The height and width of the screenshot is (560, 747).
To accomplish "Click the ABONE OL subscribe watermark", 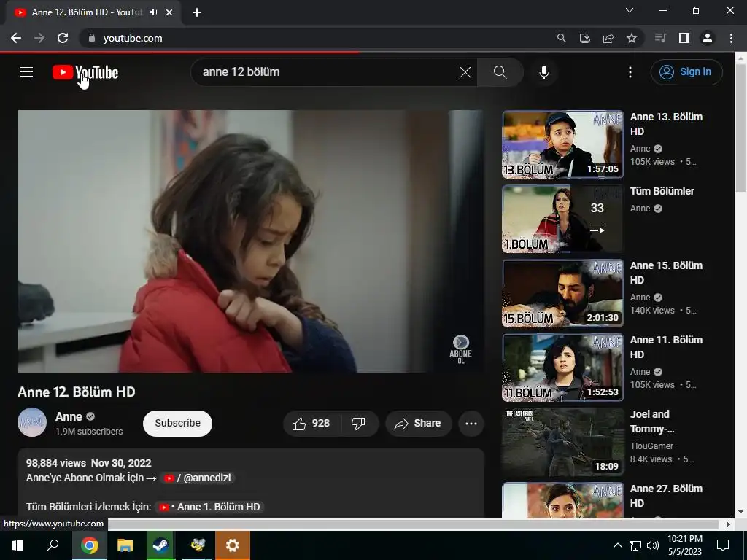I will click(460, 349).
